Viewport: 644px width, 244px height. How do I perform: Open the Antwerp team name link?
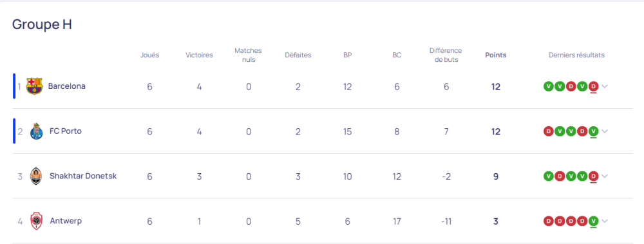coord(66,221)
